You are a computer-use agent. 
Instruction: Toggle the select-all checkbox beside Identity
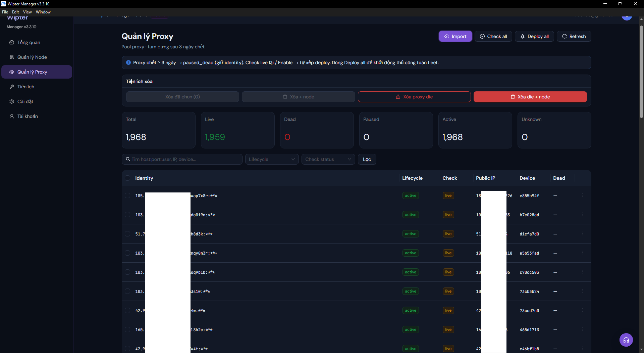point(127,178)
